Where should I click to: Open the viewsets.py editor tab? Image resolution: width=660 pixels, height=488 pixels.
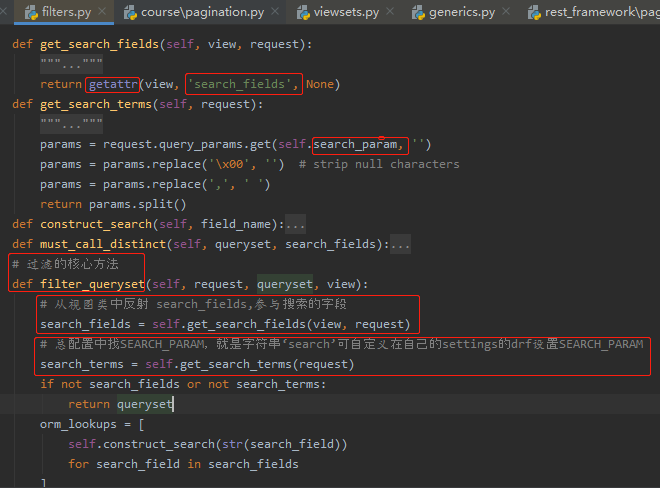coord(346,12)
